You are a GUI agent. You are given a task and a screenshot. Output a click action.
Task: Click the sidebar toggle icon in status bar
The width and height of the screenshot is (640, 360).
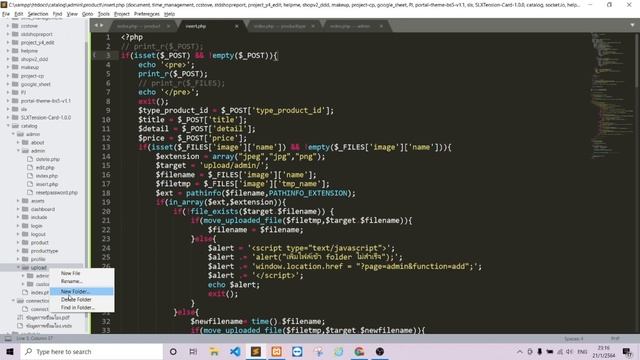tap(8, 338)
